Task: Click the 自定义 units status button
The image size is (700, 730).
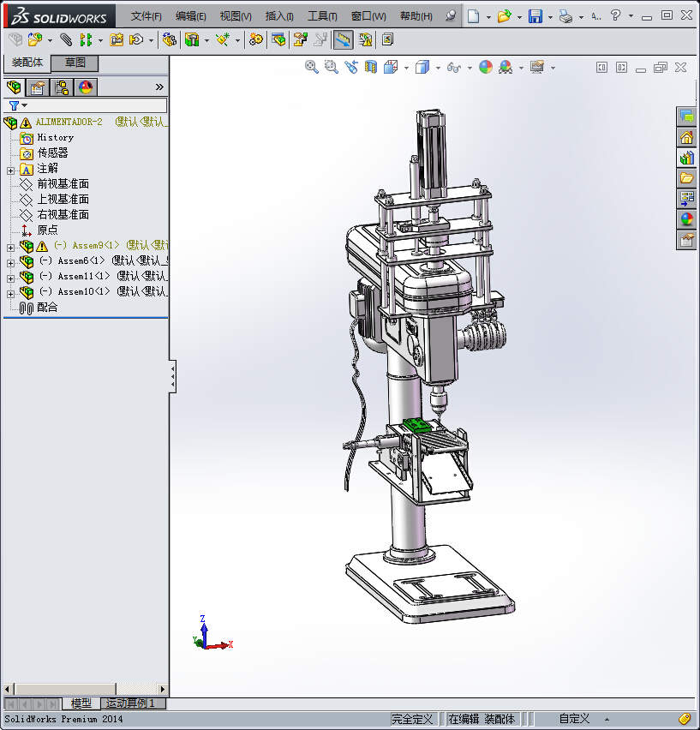Action: [574, 719]
